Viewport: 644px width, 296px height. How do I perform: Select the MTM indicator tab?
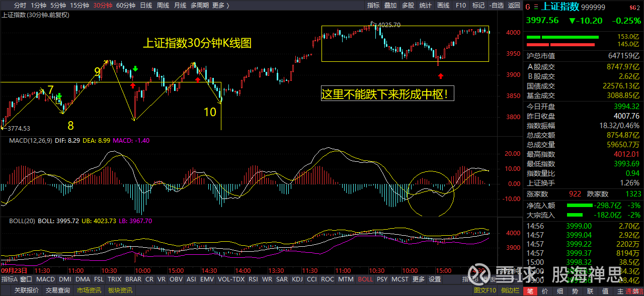[346, 279]
